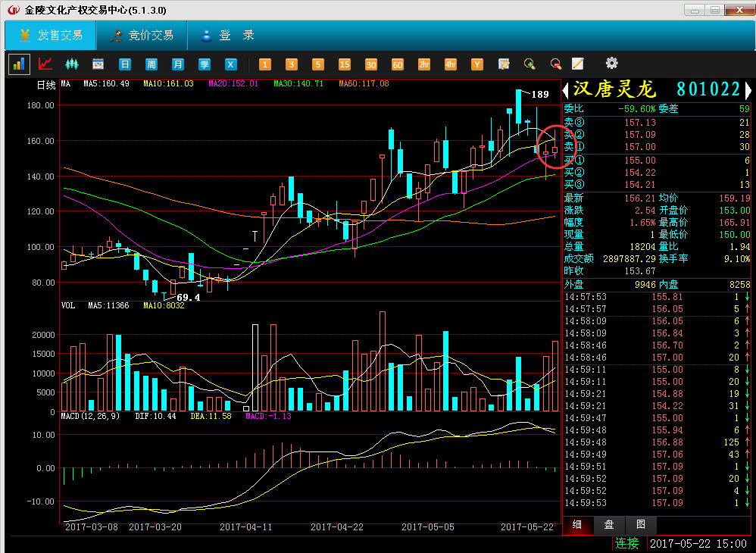Go to next stock with right arrow

pos(748,90)
